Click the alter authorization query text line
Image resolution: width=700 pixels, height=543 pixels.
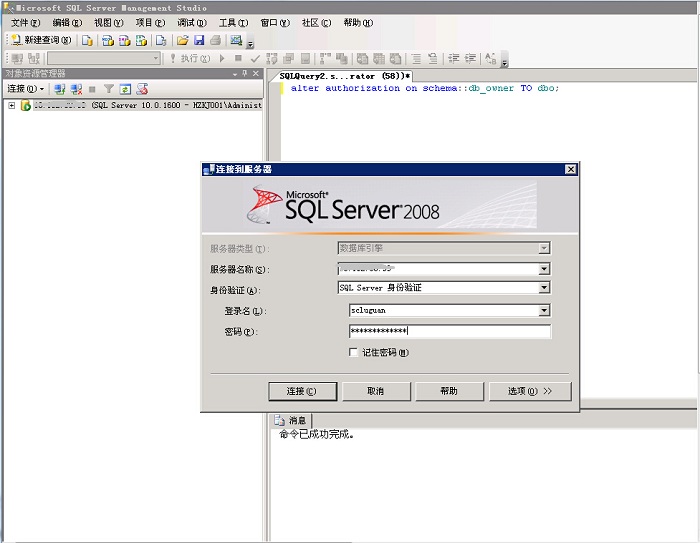coord(425,88)
